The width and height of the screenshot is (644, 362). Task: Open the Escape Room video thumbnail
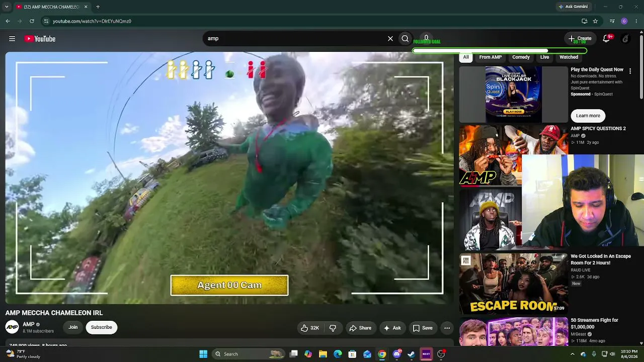click(x=514, y=284)
